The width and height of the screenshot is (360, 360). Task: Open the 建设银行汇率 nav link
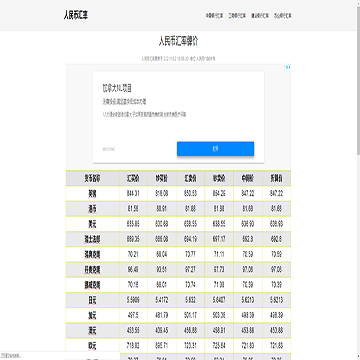click(x=260, y=16)
